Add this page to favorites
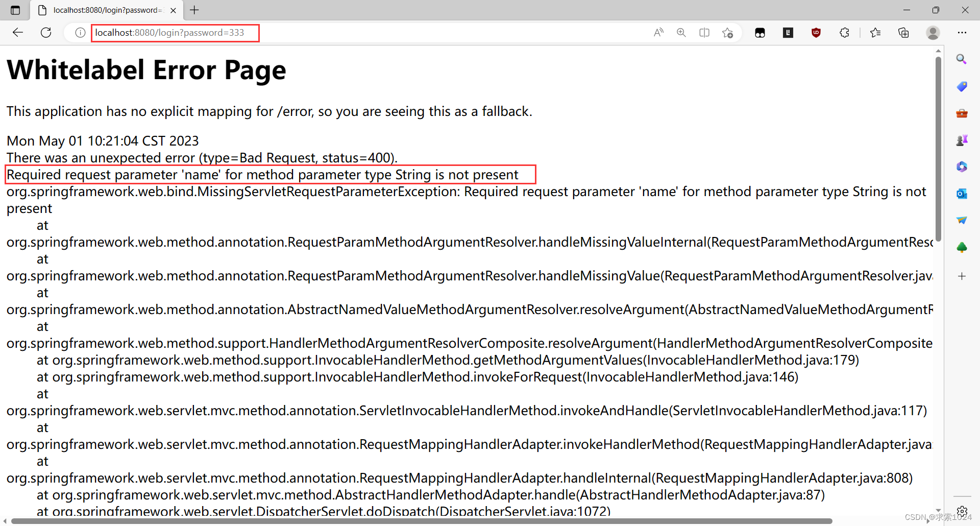Viewport: 980px width, 526px height. [728, 33]
